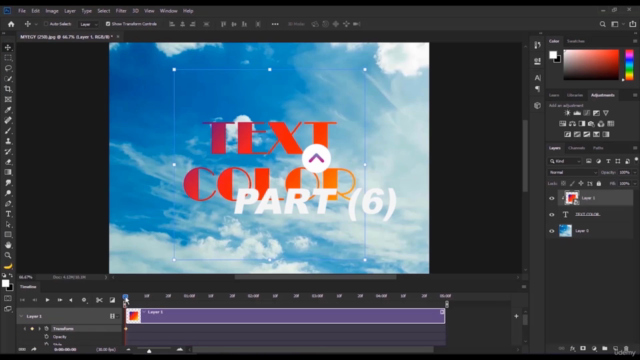Filter layers by type layers icon
The image size is (640, 360).
[x=608, y=161]
